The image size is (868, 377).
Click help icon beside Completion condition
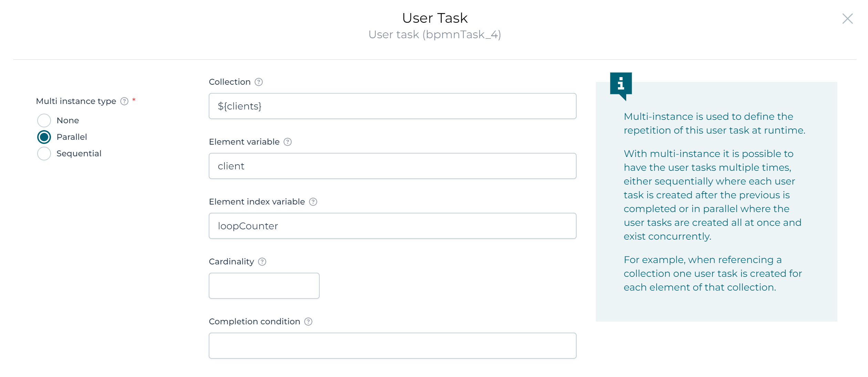pos(308,322)
